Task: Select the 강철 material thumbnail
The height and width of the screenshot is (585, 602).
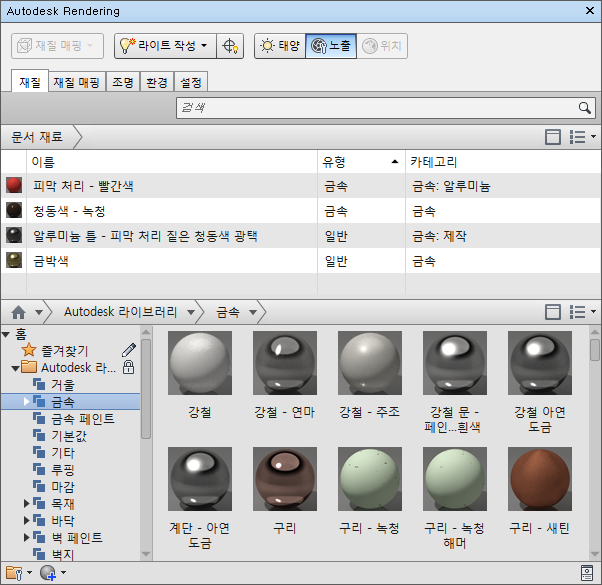Action: [200, 363]
